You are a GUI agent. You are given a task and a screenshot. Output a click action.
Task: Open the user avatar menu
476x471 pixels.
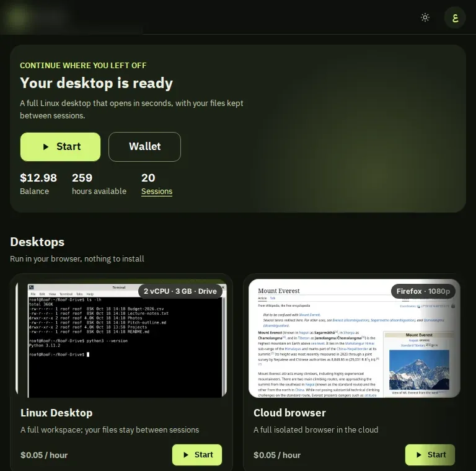point(455,18)
